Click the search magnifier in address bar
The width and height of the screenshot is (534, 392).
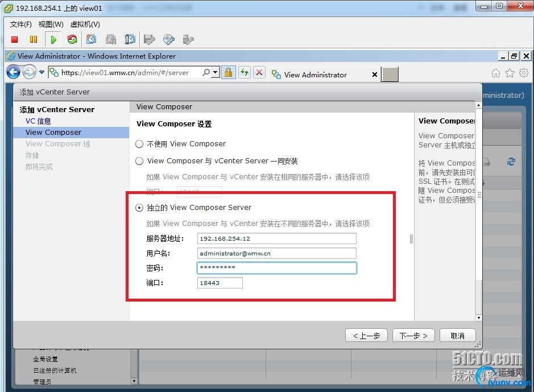tap(206, 73)
